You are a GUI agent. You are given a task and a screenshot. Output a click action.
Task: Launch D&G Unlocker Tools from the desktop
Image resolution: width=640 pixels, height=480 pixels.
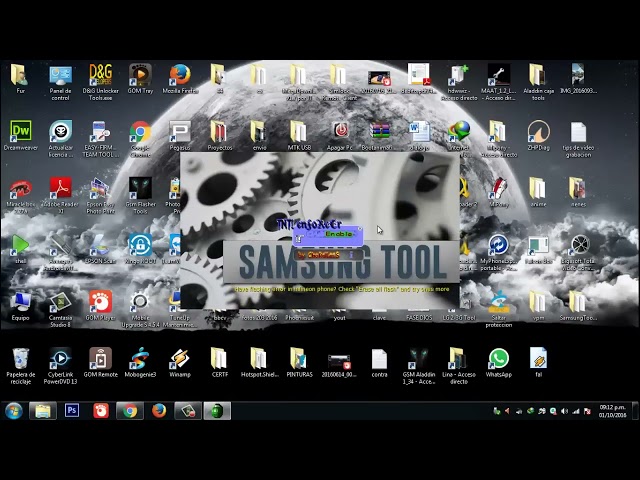pyautogui.click(x=100, y=82)
